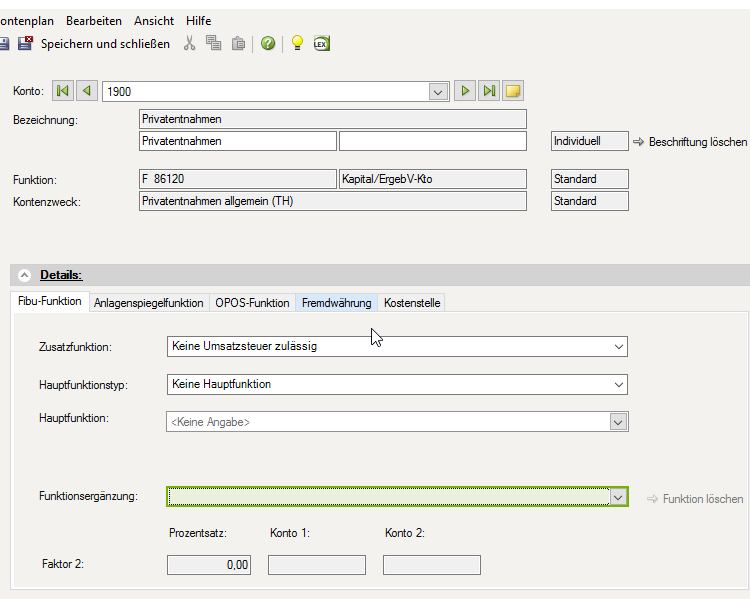Click the Kapital/ErgebV-Kto field
The image size is (750, 599).
point(433,179)
